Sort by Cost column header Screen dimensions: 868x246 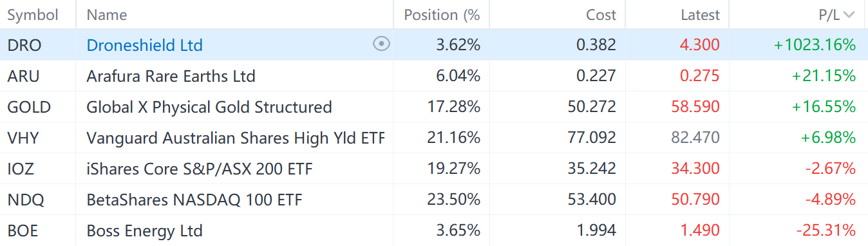(x=601, y=15)
